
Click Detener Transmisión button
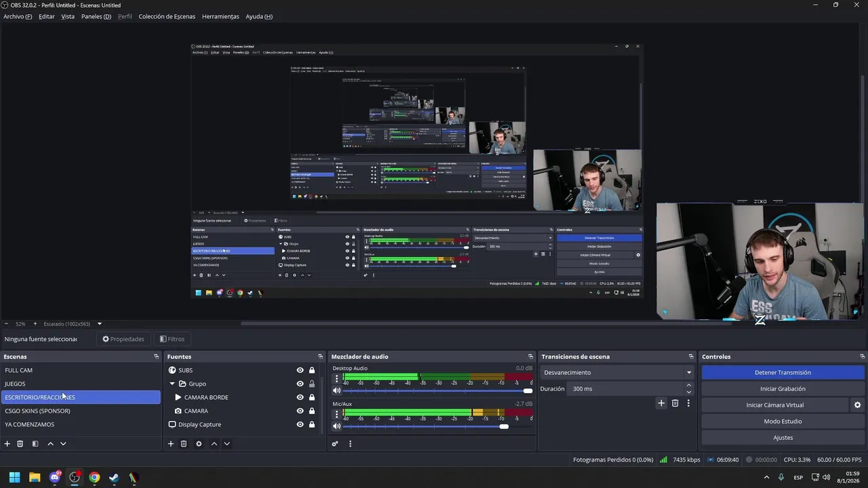[783, 373]
